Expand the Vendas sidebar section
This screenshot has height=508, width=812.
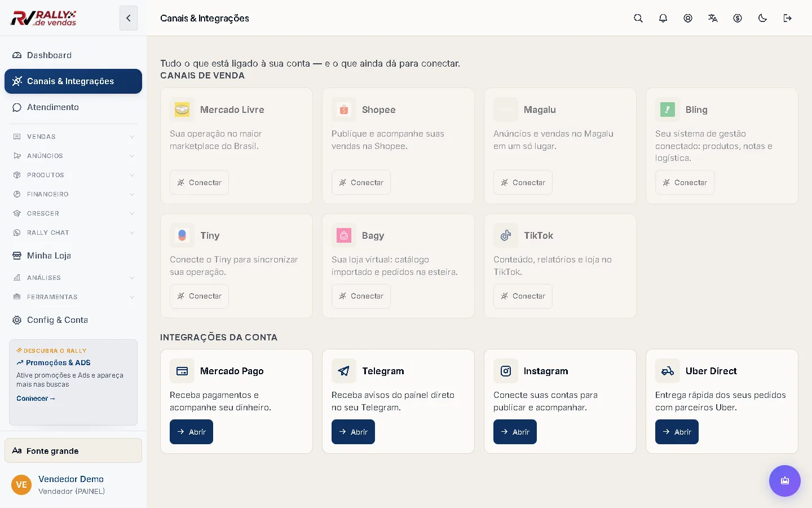(73, 137)
